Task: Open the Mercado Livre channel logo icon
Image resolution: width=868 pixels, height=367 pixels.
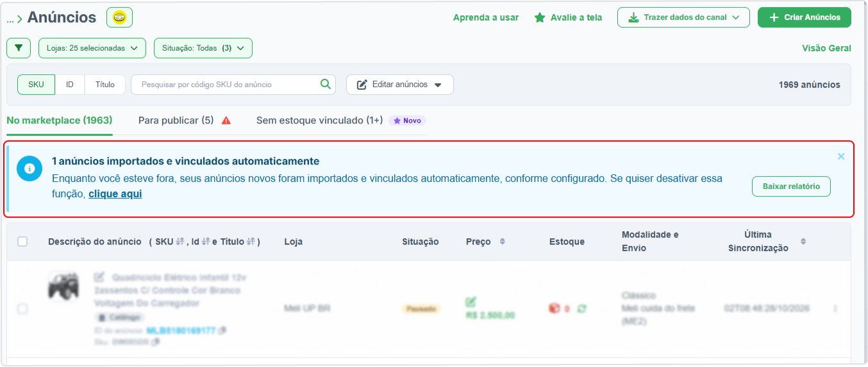Action: (x=119, y=17)
